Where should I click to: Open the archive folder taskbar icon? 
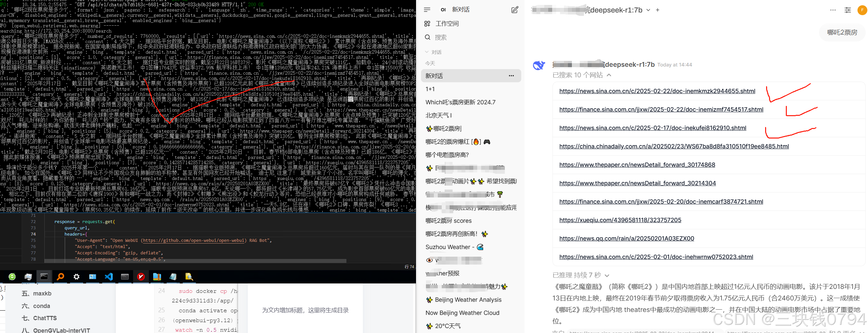coord(157,277)
